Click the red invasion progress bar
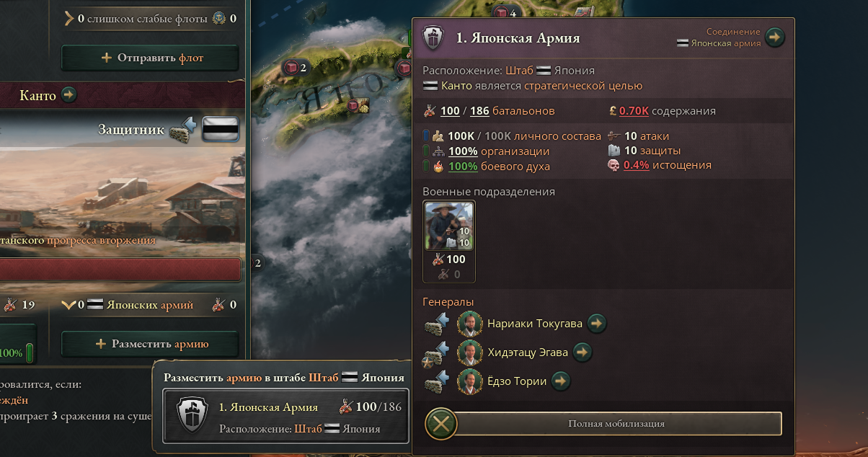Image resolution: width=868 pixels, height=457 pixels. [120, 270]
